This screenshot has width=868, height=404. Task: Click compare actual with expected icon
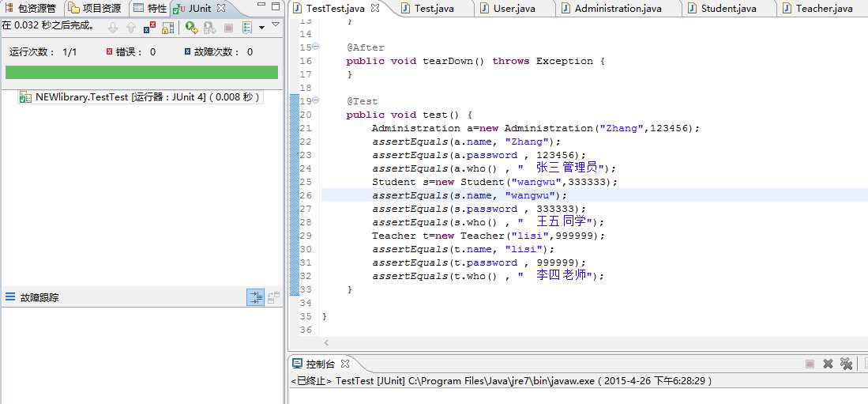pos(273,297)
